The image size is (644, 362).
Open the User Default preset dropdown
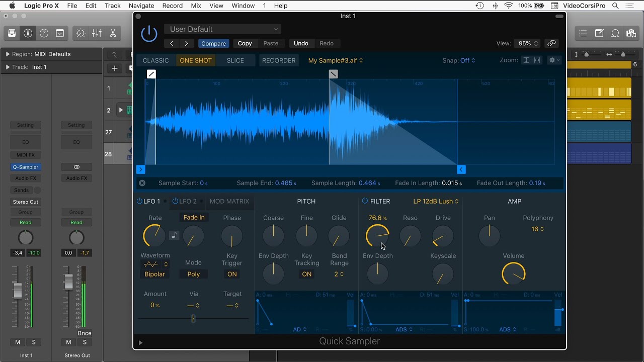point(222,29)
